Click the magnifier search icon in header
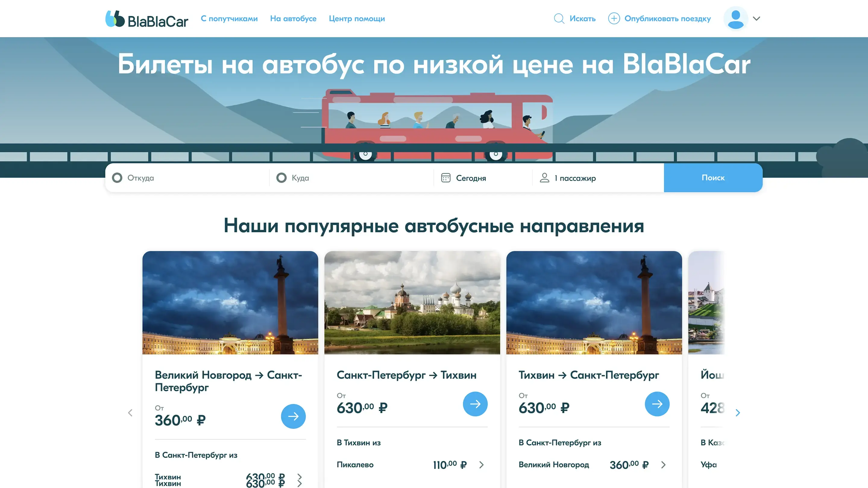The width and height of the screenshot is (868, 488). pos(559,18)
